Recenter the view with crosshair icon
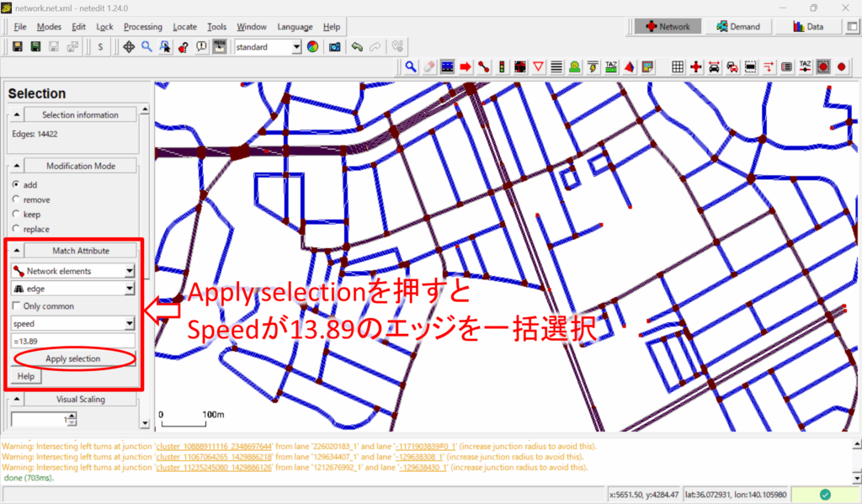 (x=129, y=47)
